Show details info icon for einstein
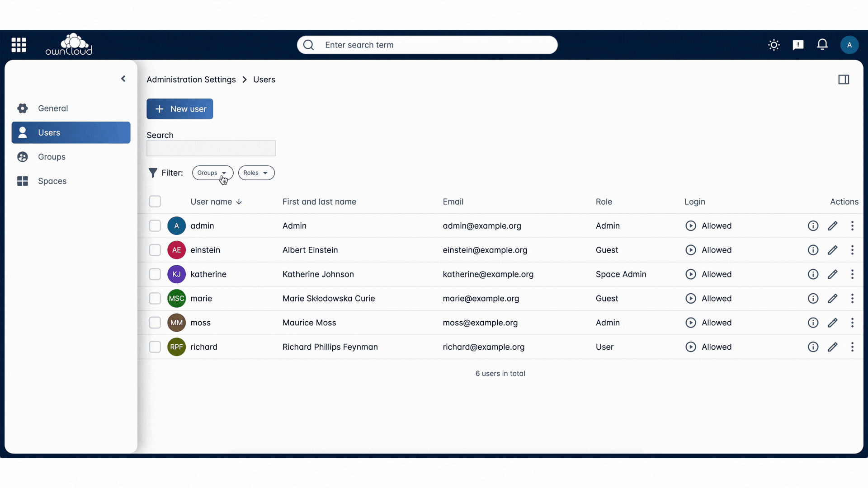Viewport: 868px width, 488px height. [813, 250]
